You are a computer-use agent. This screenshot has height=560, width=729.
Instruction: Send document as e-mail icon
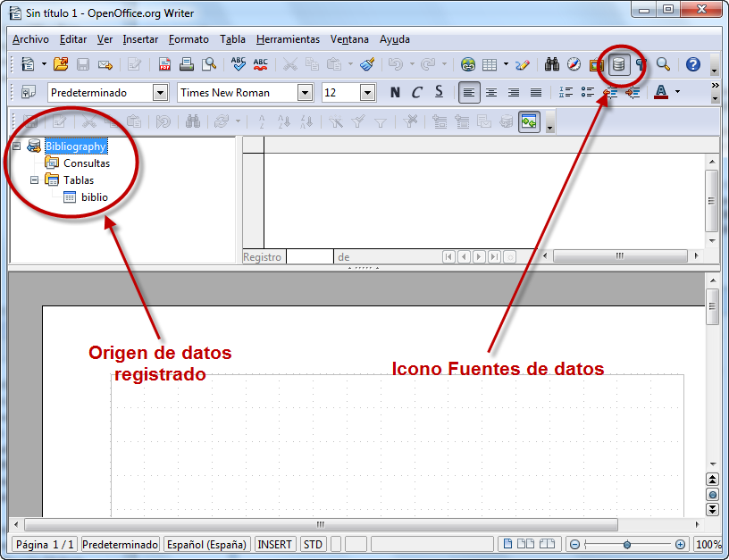pos(105,64)
